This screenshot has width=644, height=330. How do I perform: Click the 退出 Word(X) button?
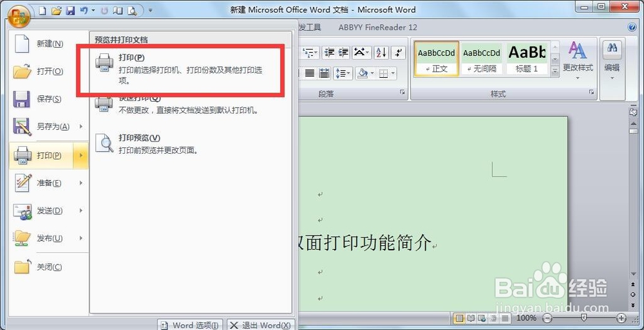tap(261, 325)
